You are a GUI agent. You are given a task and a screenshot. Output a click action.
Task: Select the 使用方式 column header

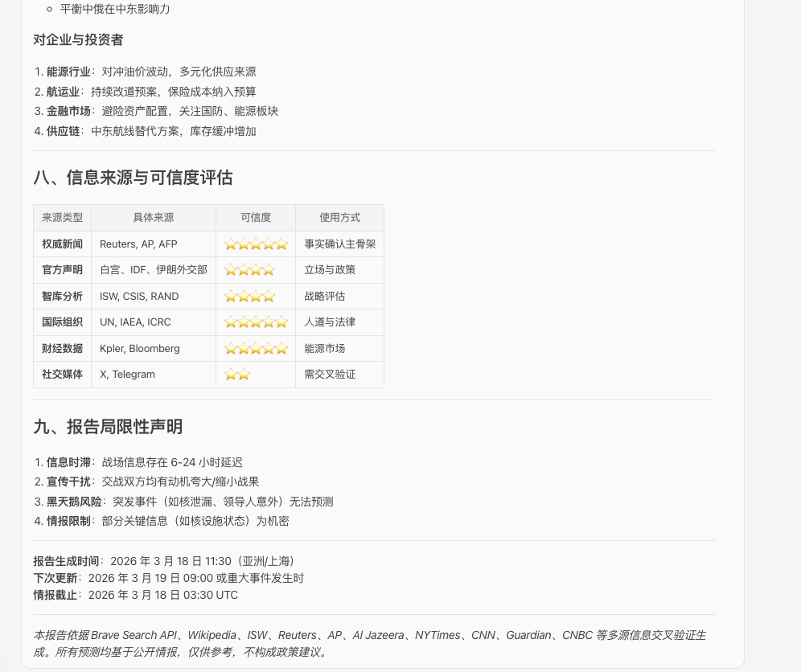click(339, 217)
